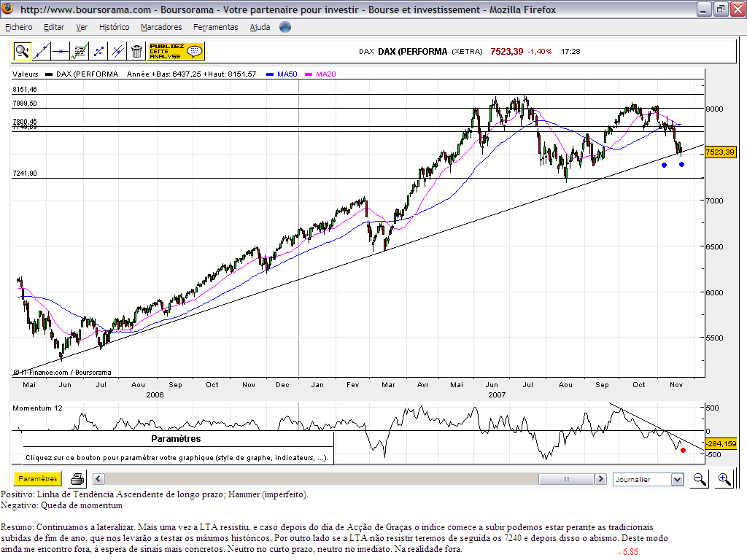Viewport: 747px width, 560px height.
Task: Click the DAX (PERFORMA legend label
Action: coord(88,74)
